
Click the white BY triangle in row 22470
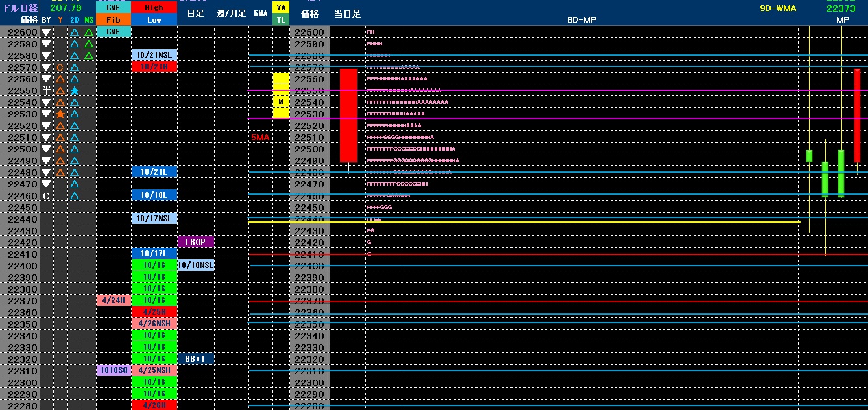point(46,184)
